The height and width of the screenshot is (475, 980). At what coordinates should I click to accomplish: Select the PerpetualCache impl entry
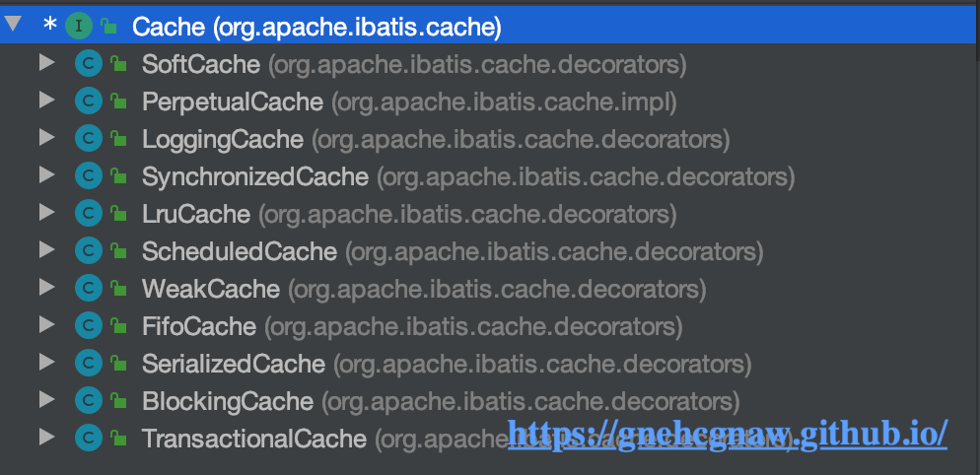pos(409,102)
